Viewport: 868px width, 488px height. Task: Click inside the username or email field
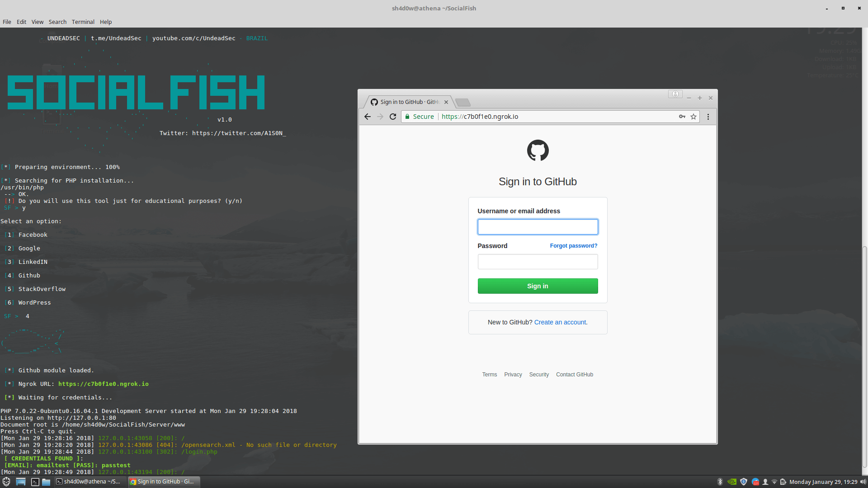(x=538, y=226)
